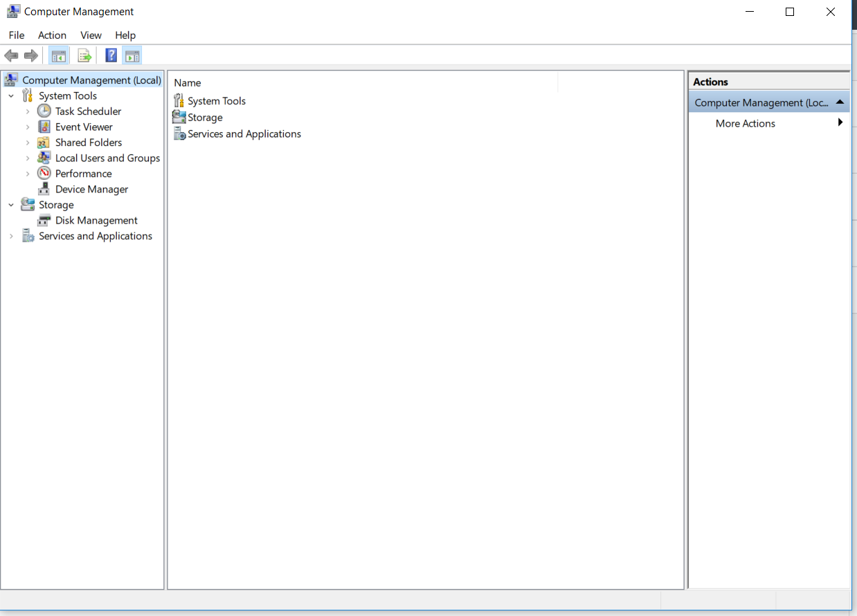
Task: Click the Forward arrow toolbar icon
Action: (30, 55)
